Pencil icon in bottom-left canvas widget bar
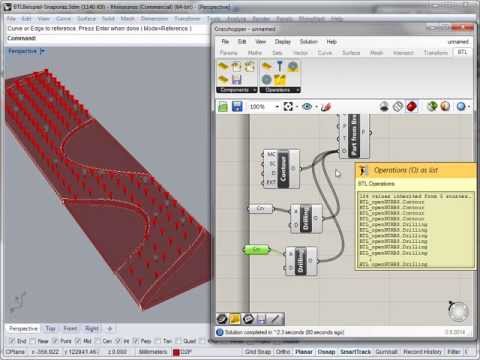 point(275,319)
